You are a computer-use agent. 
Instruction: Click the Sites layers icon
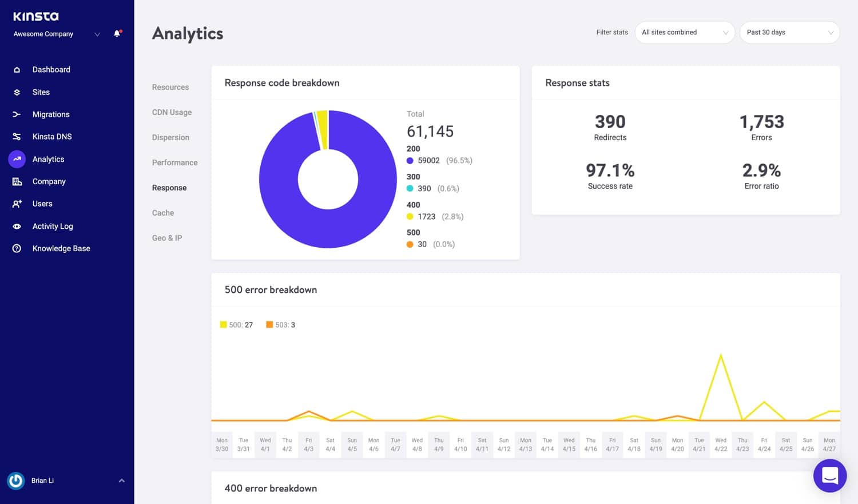[x=17, y=92]
